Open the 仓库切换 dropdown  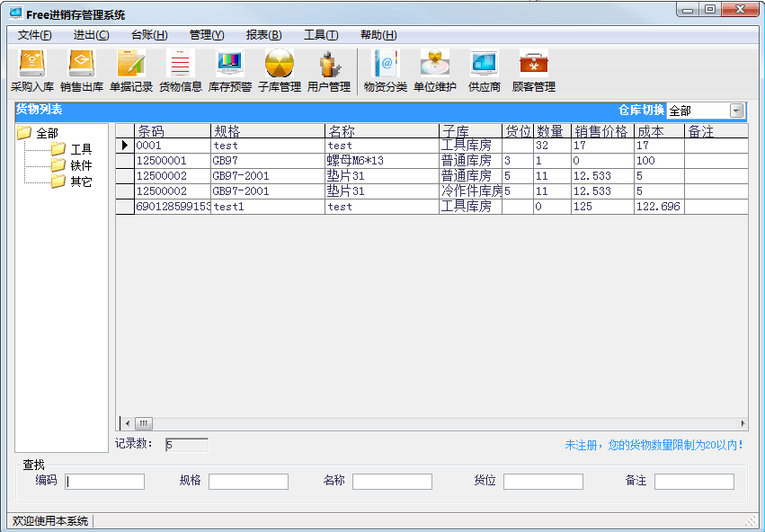pyautogui.click(x=736, y=111)
